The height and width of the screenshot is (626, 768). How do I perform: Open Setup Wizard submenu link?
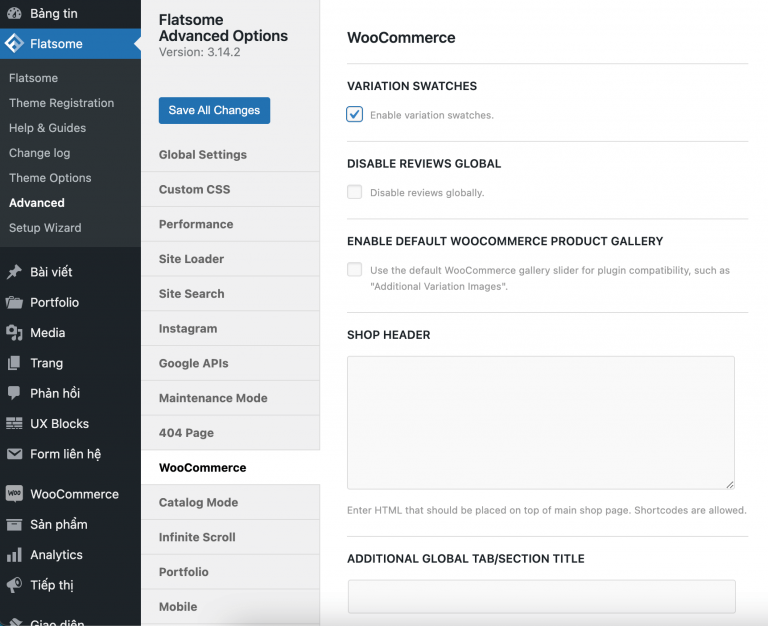coord(45,228)
